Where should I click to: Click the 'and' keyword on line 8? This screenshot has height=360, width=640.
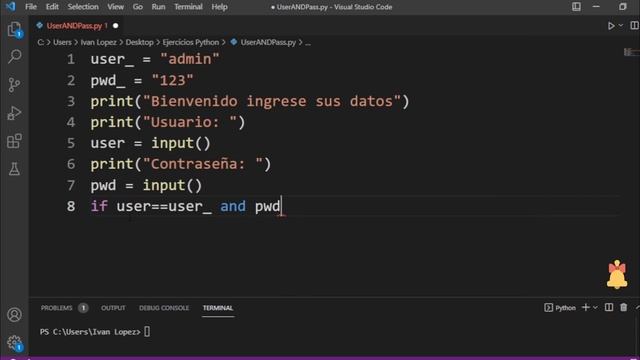(x=233, y=206)
